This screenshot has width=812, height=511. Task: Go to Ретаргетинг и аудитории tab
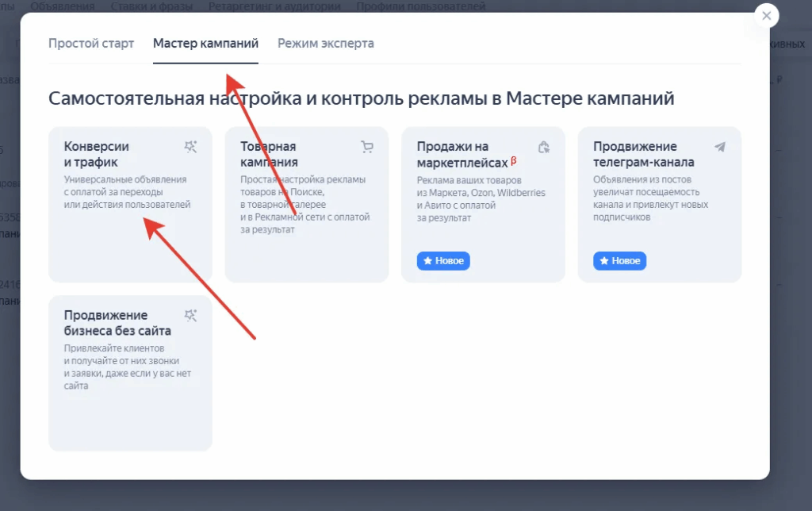pyautogui.click(x=274, y=6)
